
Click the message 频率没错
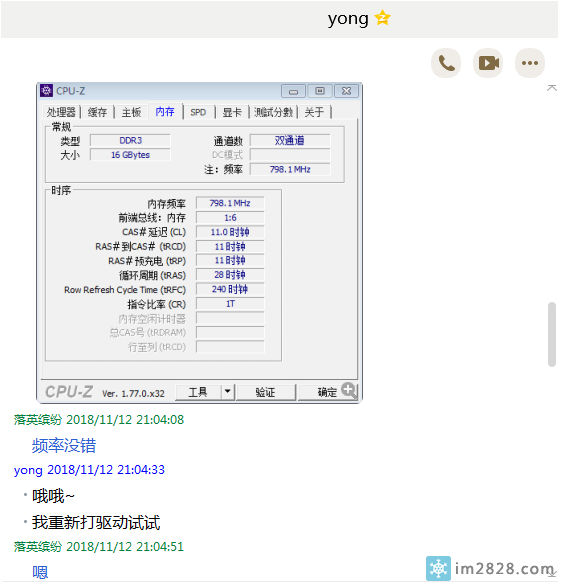coord(64,445)
